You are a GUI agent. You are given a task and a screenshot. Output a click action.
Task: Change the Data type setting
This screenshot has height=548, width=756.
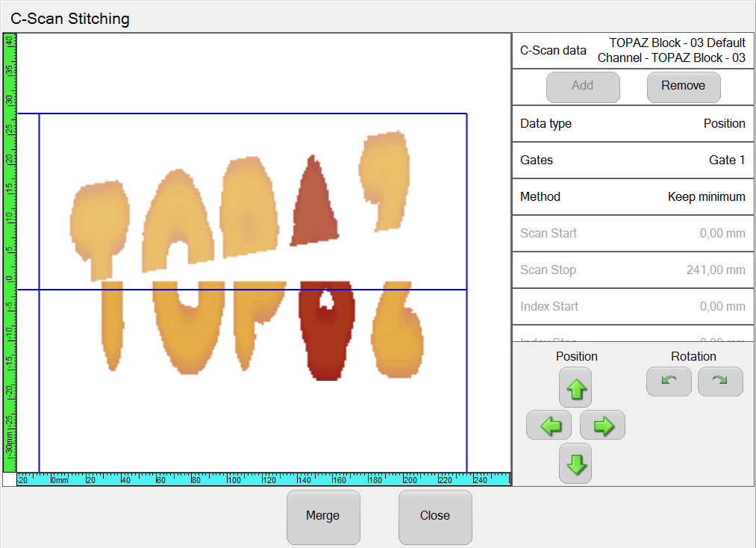(x=633, y=123)
